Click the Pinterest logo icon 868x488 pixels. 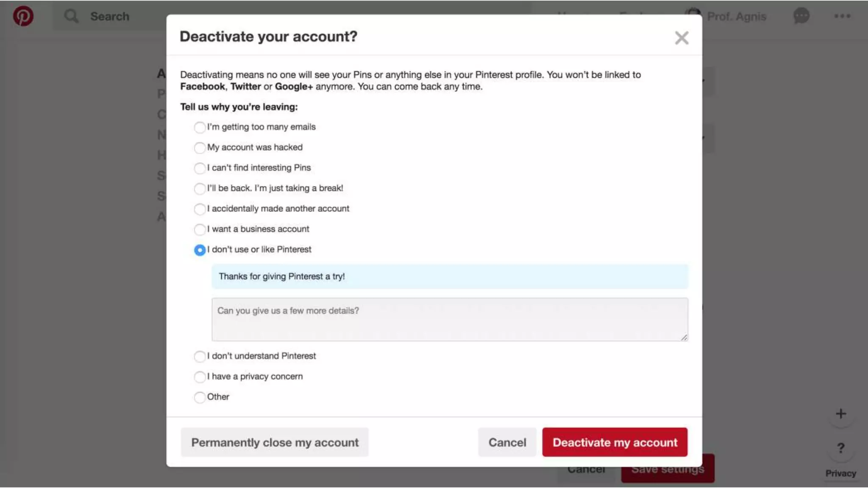pyautogui.click(x=23, y=16)
